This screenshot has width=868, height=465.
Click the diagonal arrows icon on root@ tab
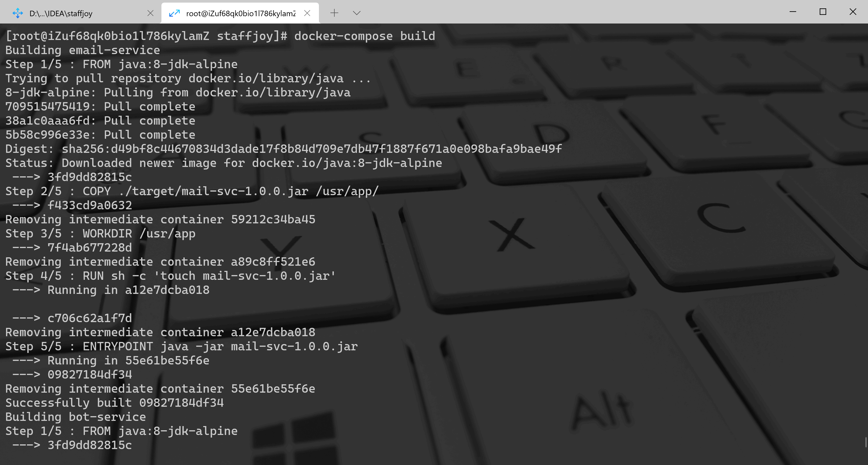coord(174,13)
